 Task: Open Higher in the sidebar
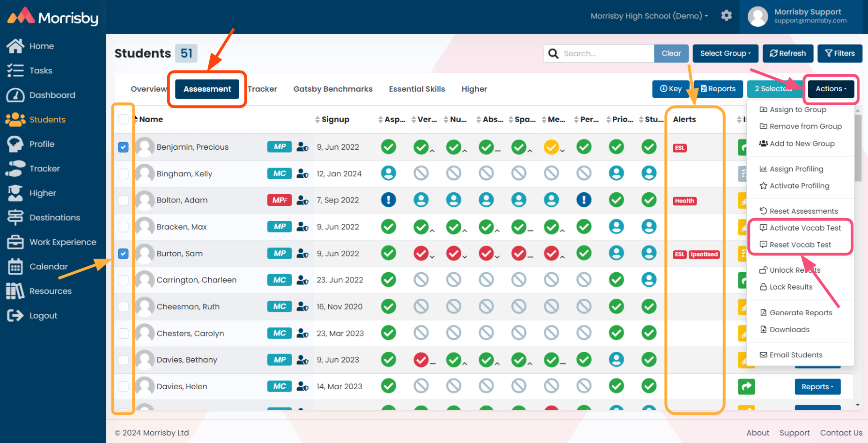pyautogui.click(x=31, y=193)
